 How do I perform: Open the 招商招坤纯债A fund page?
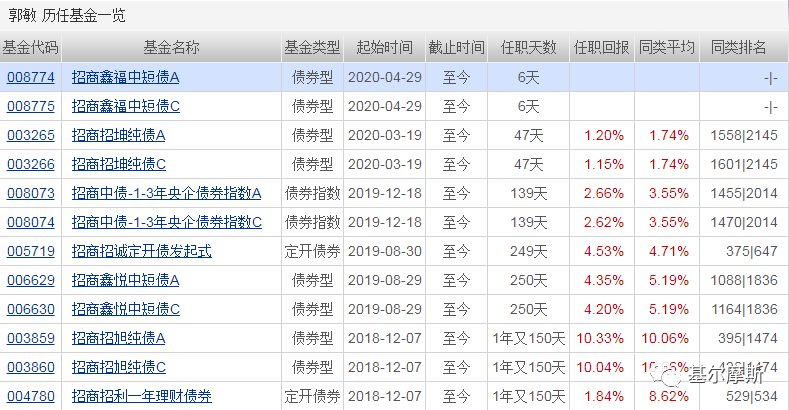(118, 135)
